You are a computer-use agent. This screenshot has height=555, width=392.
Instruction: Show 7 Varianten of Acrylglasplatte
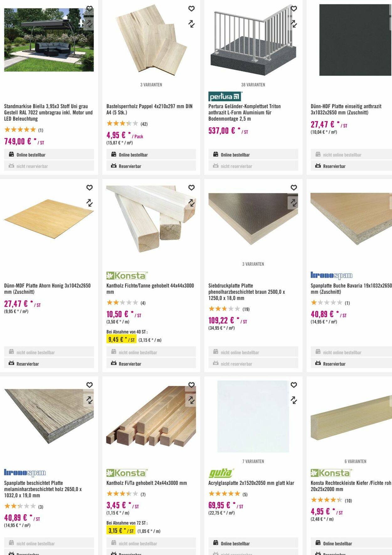pos(253,461)
